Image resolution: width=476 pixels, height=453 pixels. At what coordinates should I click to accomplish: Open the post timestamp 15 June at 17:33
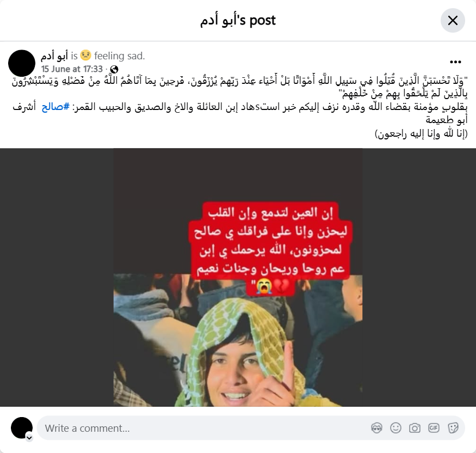tap(72, 69)
